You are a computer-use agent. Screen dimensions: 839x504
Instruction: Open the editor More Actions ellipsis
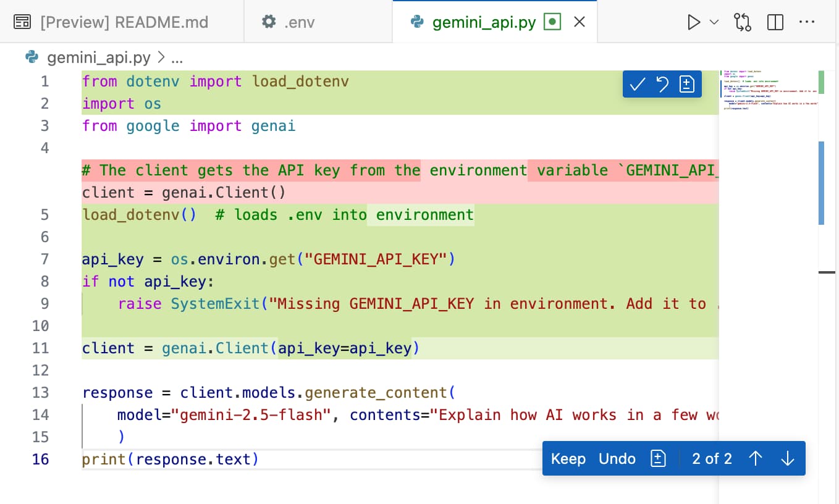coord(807,23)
